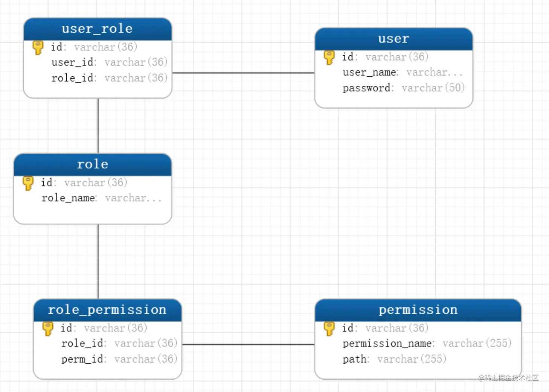This screenshot has height=392, width=549.
Task: Select the role_id column in role_permission
Action: tap(119, 343)
